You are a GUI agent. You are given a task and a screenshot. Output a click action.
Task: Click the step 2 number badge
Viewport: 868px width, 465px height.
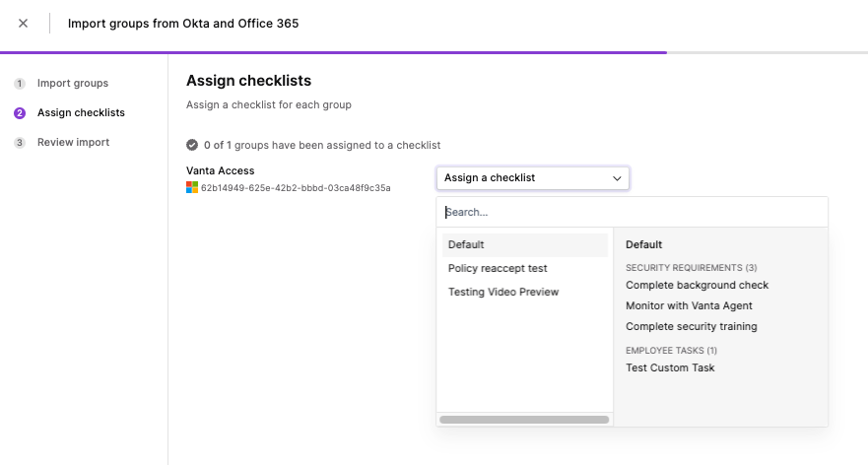[x=20, y=113]
